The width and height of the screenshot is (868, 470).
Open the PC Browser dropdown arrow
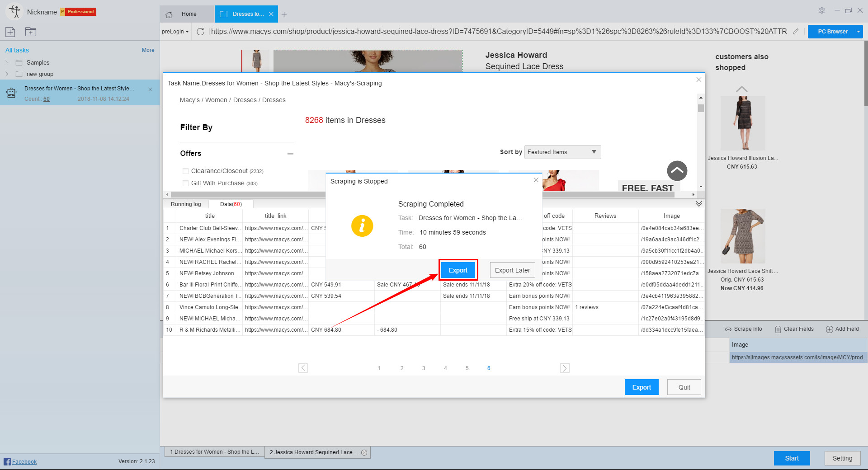click(858, 32)
